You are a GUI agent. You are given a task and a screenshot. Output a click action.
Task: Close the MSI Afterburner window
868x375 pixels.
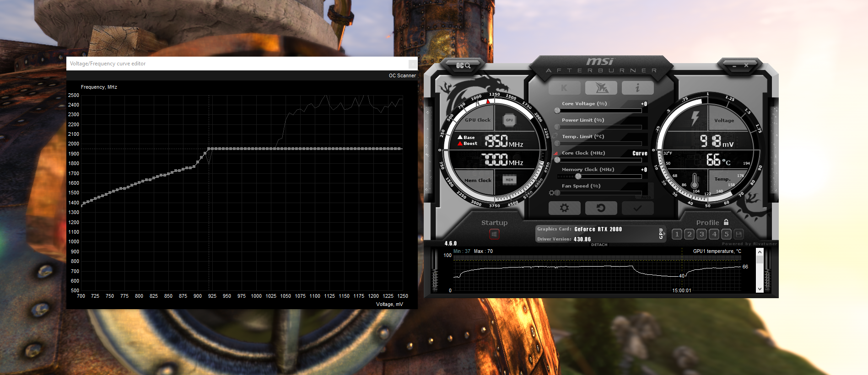pos(746,65)
